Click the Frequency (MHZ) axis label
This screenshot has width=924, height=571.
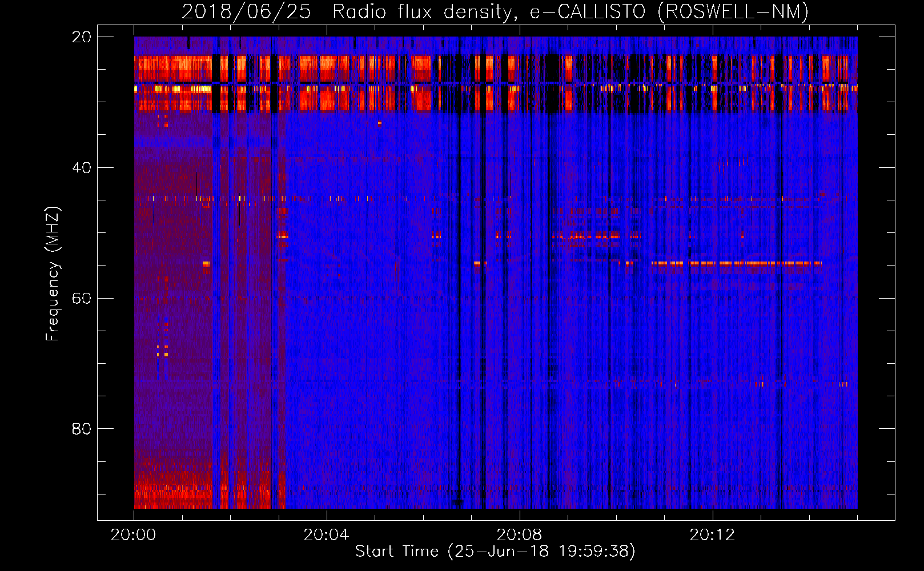52,274
